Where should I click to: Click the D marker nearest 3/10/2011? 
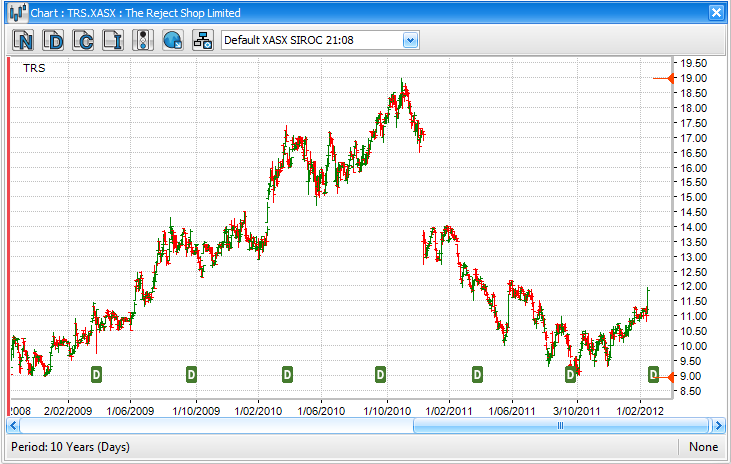570,374
